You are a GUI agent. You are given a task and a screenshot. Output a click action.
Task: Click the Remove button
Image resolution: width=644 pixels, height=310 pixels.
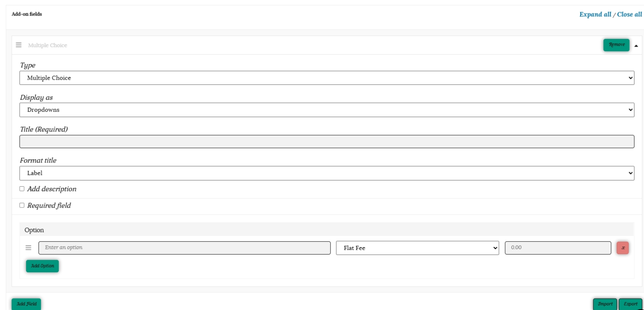(x=616, y=45)
